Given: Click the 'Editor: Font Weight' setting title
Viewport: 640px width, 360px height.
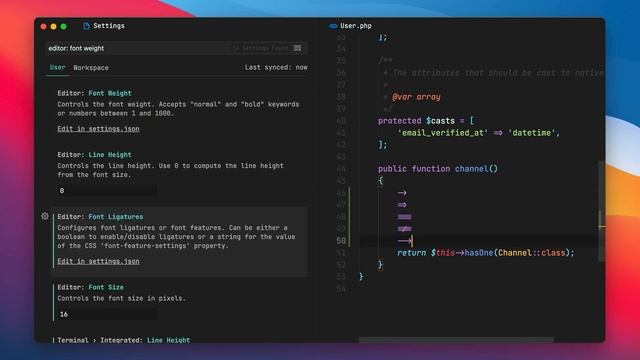Looking at the screenshot, I should [94, 93].
